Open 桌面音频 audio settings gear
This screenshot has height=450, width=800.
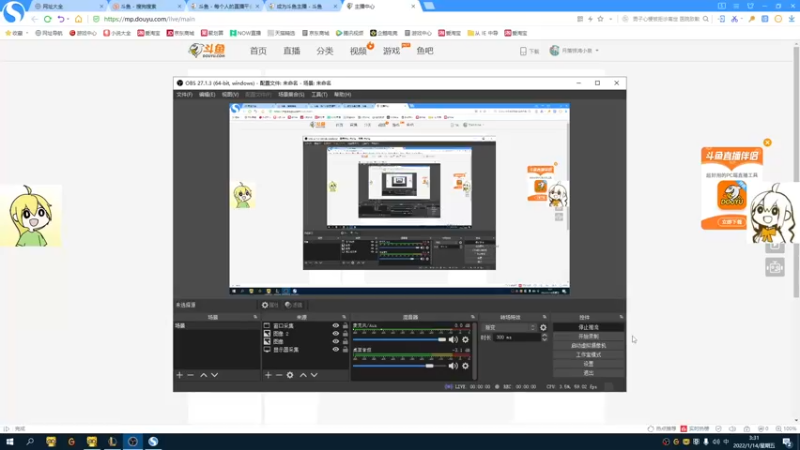point(465,366)
